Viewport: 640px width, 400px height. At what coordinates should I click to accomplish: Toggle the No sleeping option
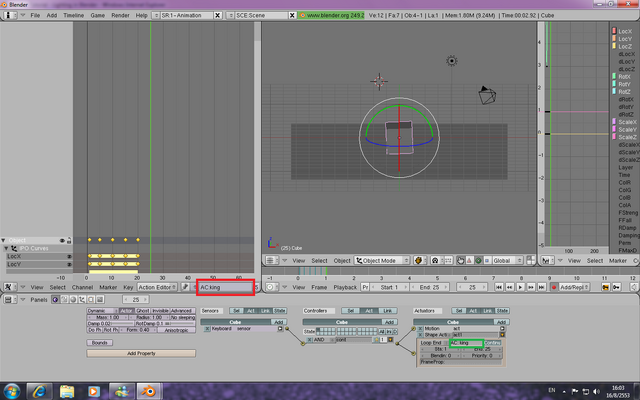183,317
